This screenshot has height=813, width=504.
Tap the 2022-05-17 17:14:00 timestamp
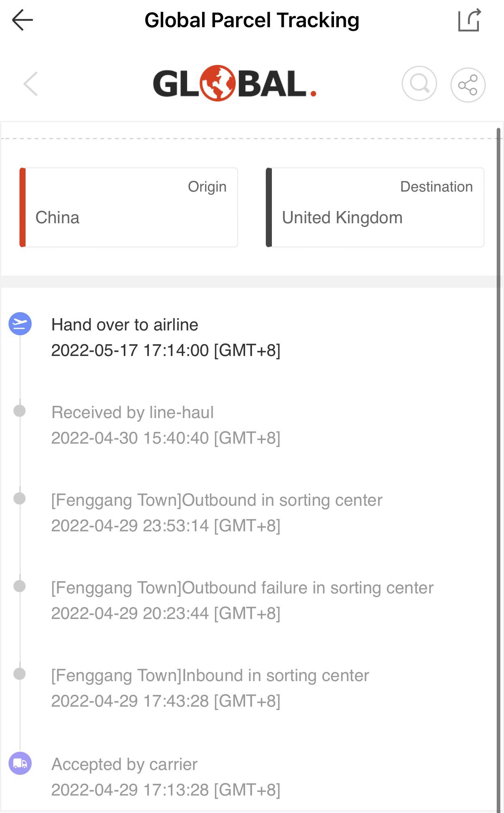pyautogui.click(x=166, y=350)
